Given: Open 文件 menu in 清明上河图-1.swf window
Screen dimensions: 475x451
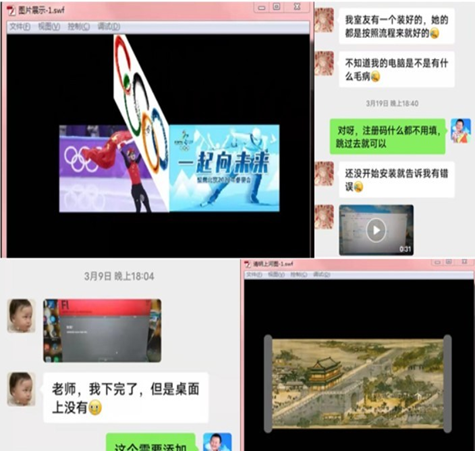Looking at the screenshot, I should (x=255, y=274).
